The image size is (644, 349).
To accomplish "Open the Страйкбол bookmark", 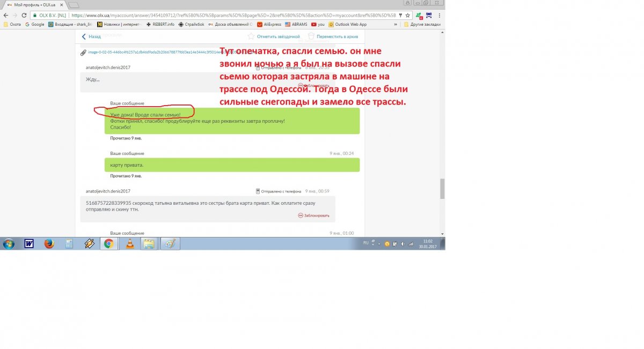I will [x=192, y=24].
